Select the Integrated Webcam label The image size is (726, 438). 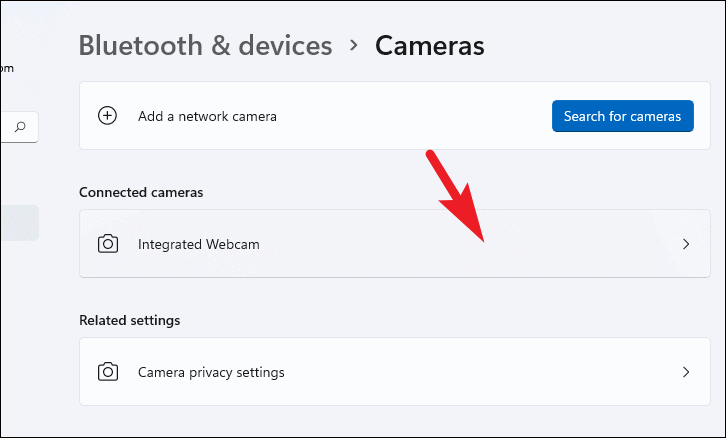tap(199, 244)
